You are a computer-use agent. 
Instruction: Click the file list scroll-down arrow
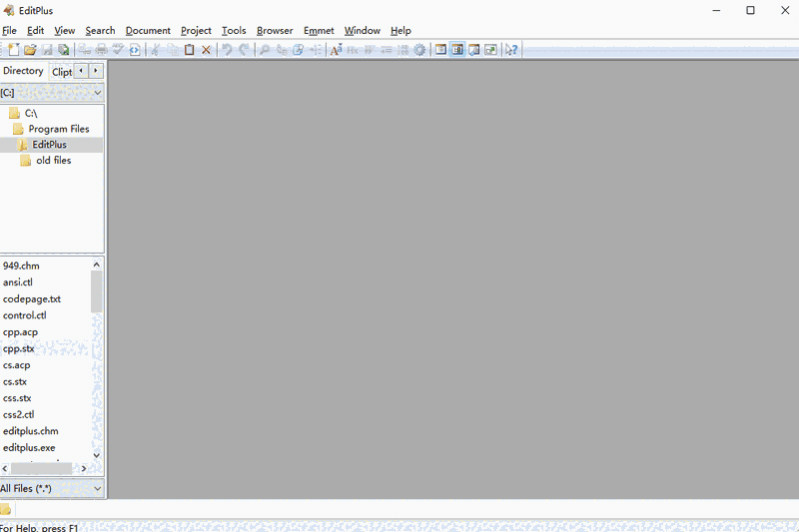97,455
